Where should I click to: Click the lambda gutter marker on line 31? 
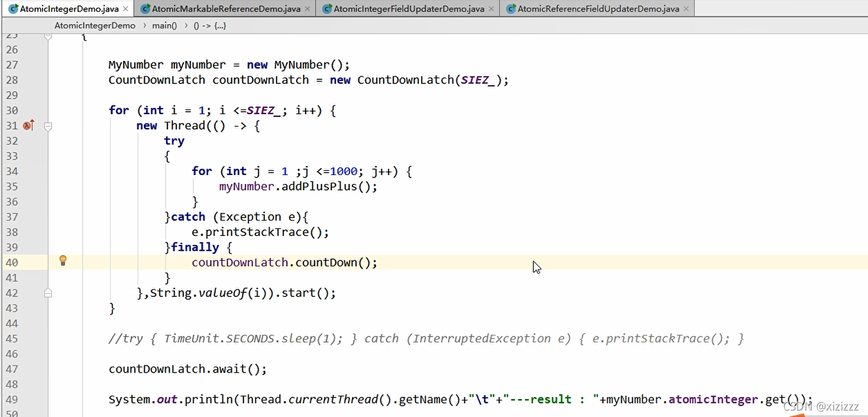point(28,125)
